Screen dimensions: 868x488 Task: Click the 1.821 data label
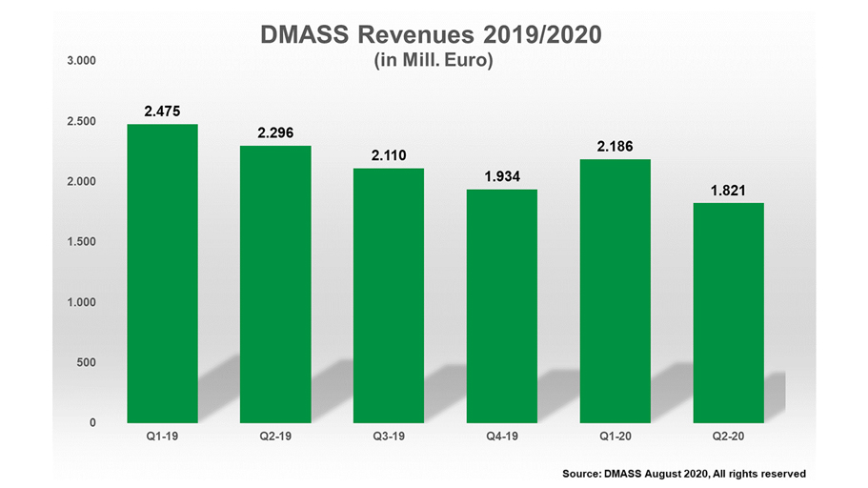pyautogui.click(x=728, y=190)
